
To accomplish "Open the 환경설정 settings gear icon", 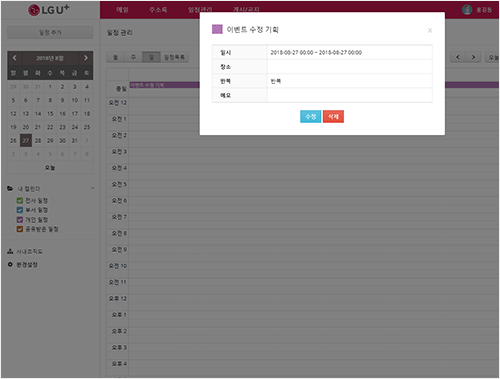I will (x=10, y=264).
